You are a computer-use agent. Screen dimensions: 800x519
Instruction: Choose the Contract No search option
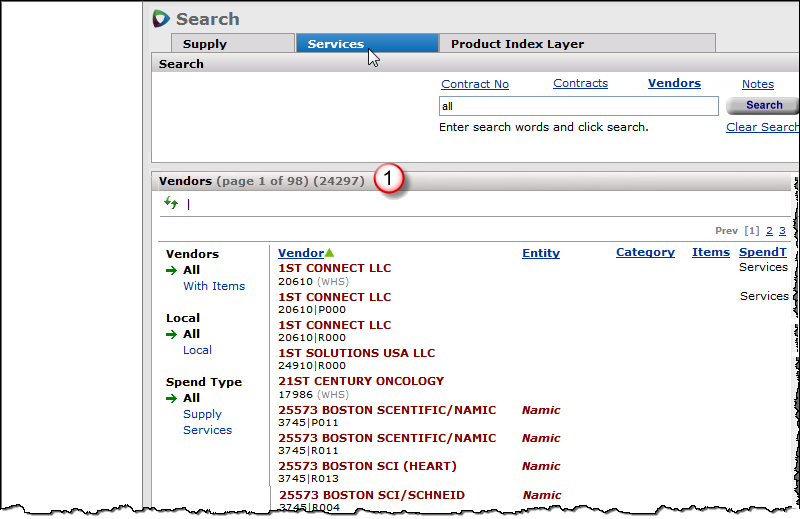click(x=475, y=84)
